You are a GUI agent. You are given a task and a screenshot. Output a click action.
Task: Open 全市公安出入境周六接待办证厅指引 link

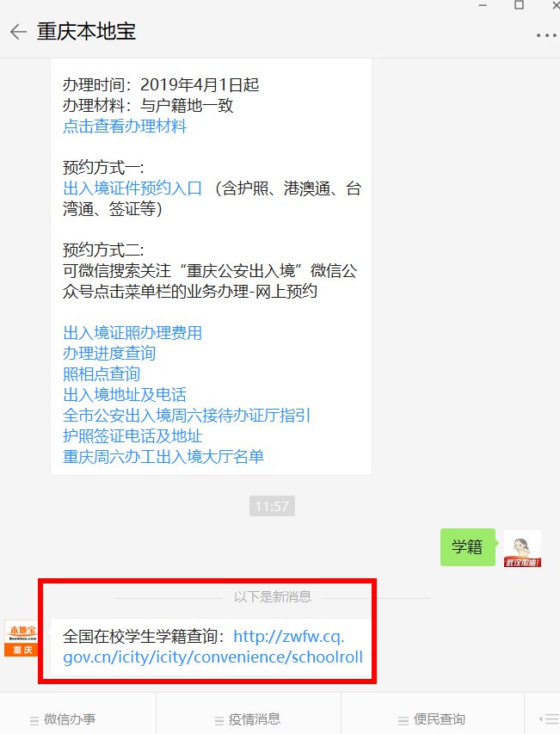187,416
